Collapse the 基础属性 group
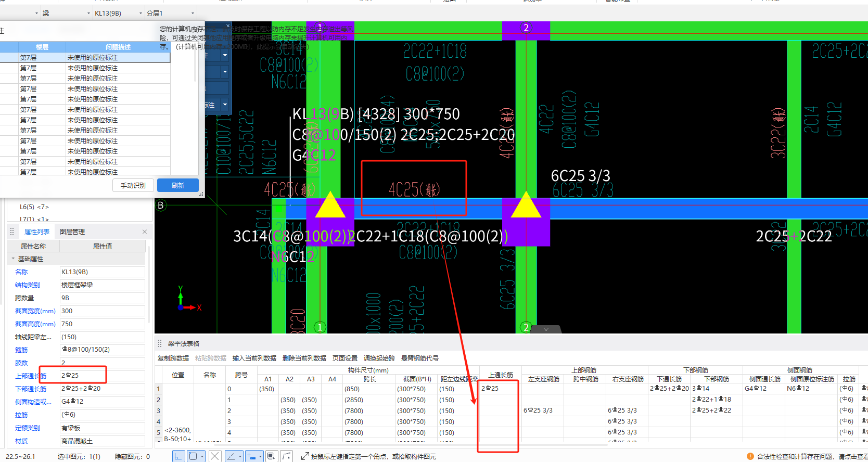The height and width of the screenshot is (462, 868). tap(13, 259)
